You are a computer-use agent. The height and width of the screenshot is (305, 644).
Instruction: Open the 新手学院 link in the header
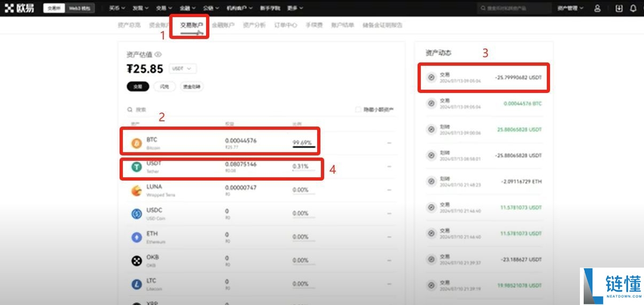click(270, 9)
